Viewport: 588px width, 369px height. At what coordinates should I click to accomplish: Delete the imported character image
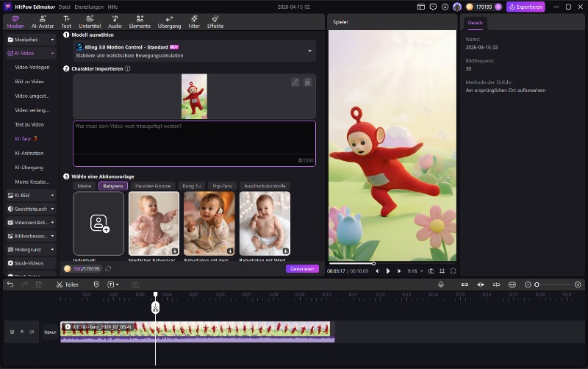tap(307, 82)
